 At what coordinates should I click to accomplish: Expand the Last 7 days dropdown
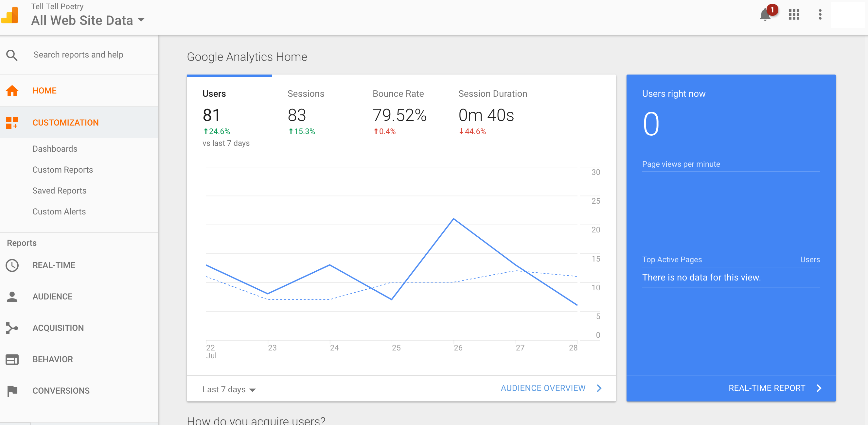point(229,389)
